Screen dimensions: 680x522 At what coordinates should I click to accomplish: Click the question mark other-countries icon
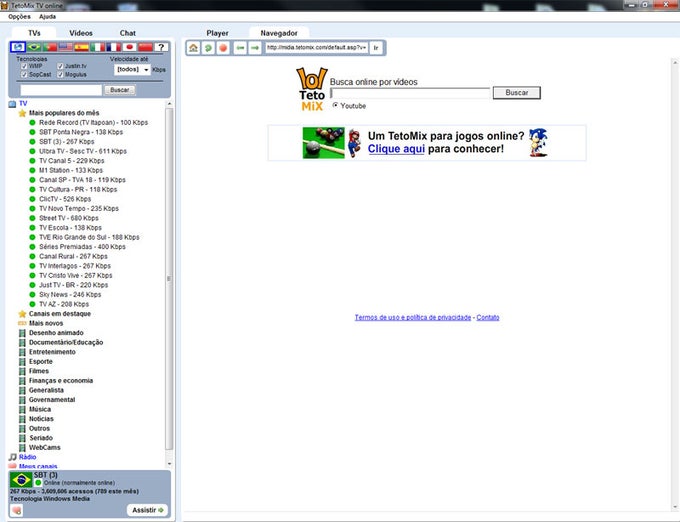[x=161, y=47]
